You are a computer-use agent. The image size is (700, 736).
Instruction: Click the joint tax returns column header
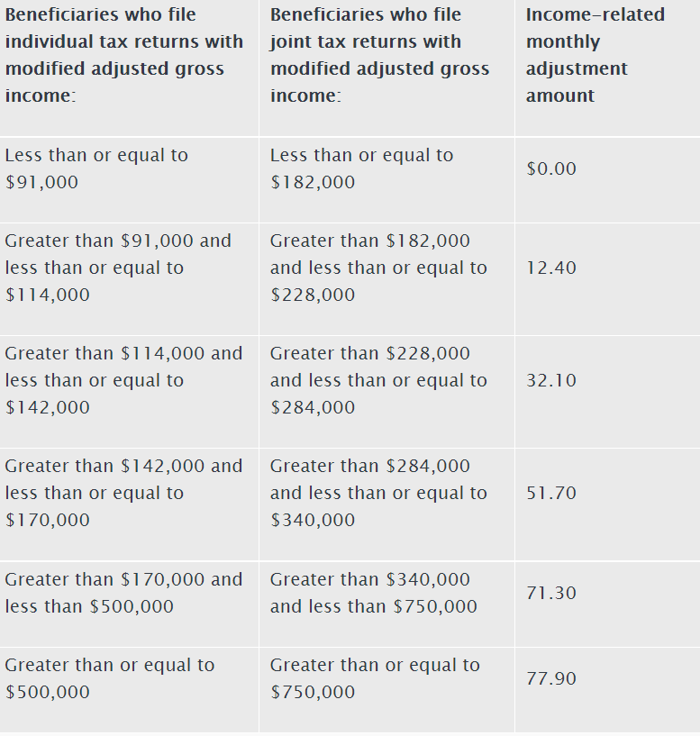tap(378, 55)
